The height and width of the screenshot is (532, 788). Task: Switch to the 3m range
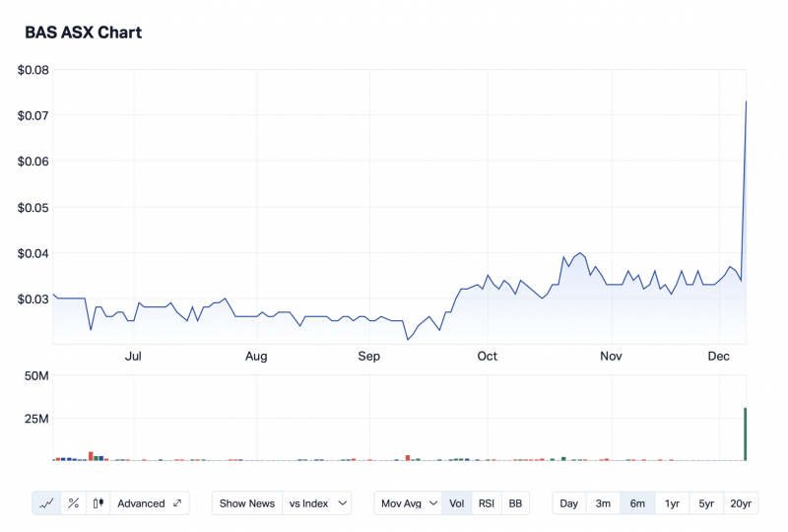(x=603, y=503)
